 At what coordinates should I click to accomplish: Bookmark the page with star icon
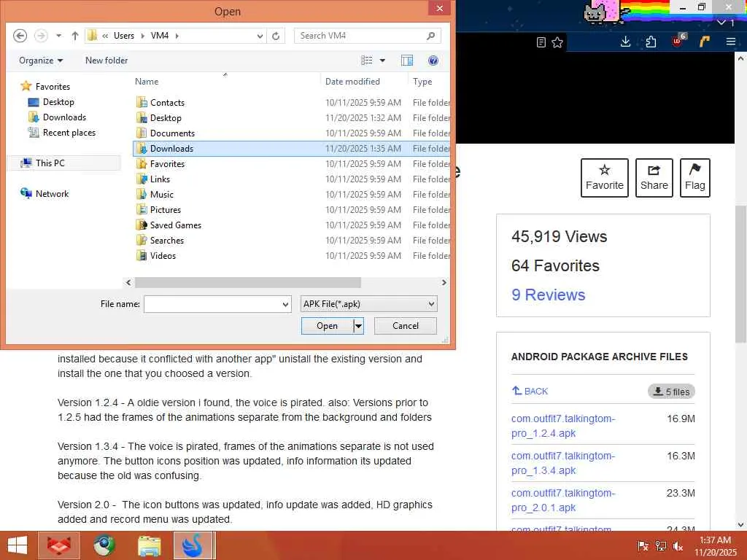click(x=557, y=42)
